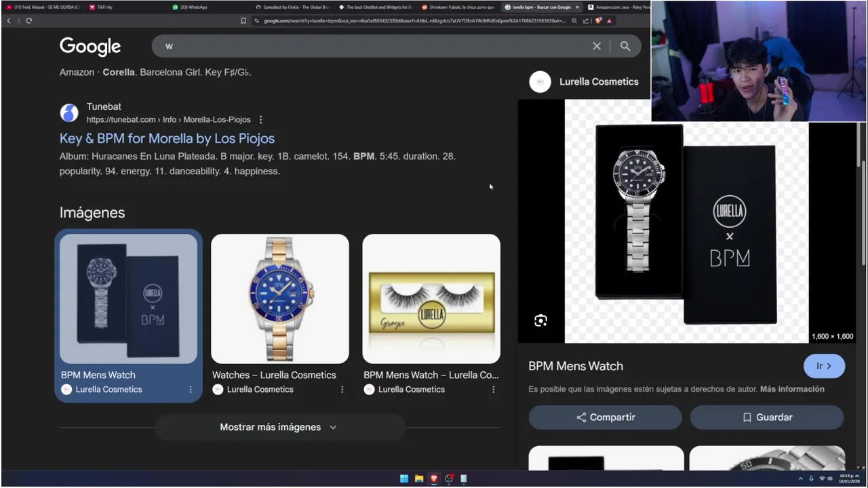Viewport: 868px width, 488px height.
Task: Click the Tunebat URL breadcrumb text
Action: [x=168, y=119]
